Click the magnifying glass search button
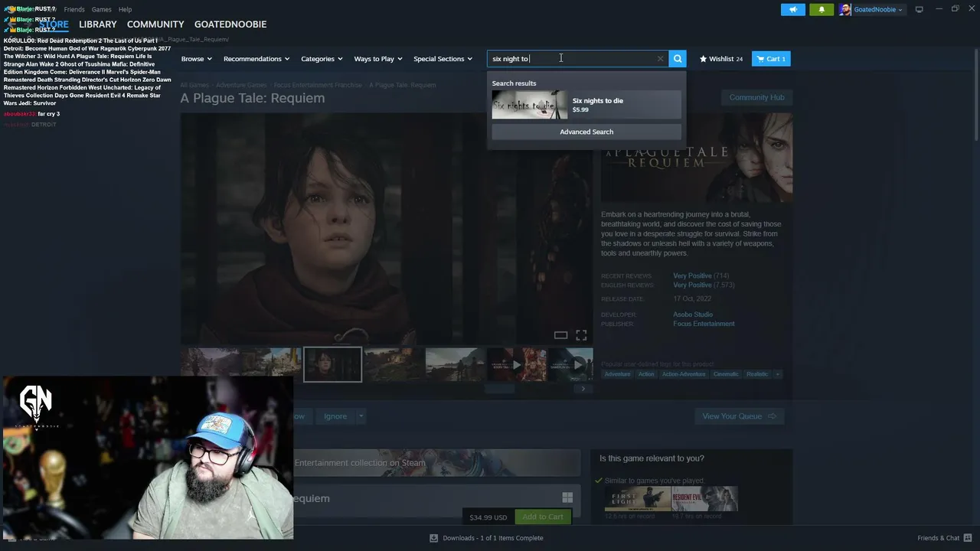This screenshot has width=980, height=551. pyautogui.click(x=678, y=59)
